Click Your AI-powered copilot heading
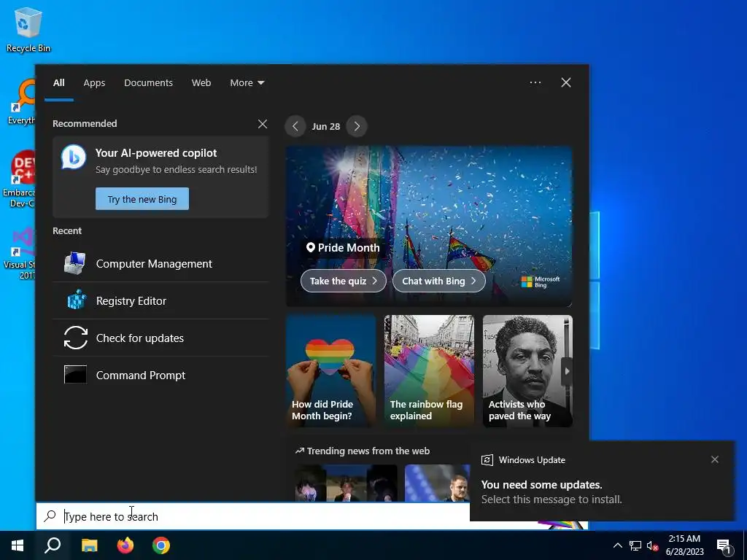The image size is (747, 560). tap(156, 153)
